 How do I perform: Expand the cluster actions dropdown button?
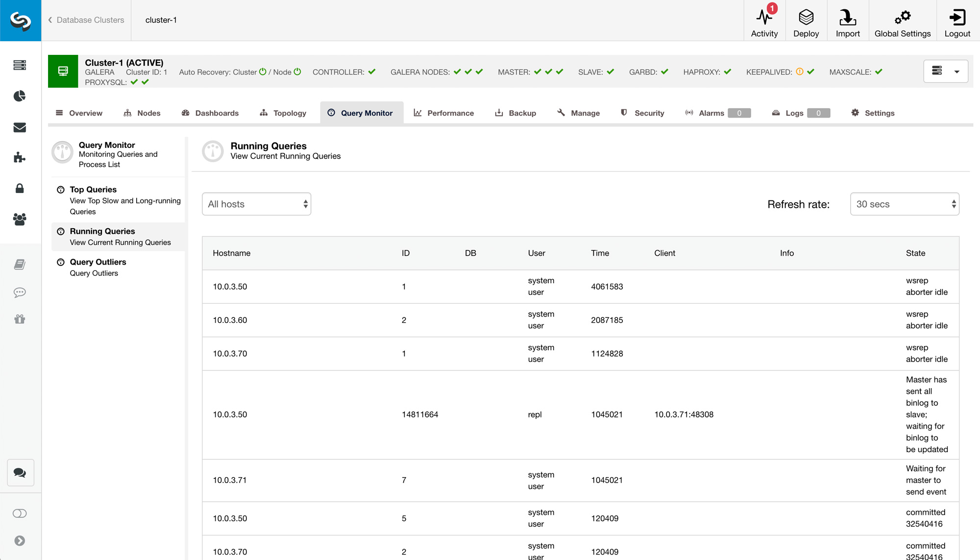945,72
